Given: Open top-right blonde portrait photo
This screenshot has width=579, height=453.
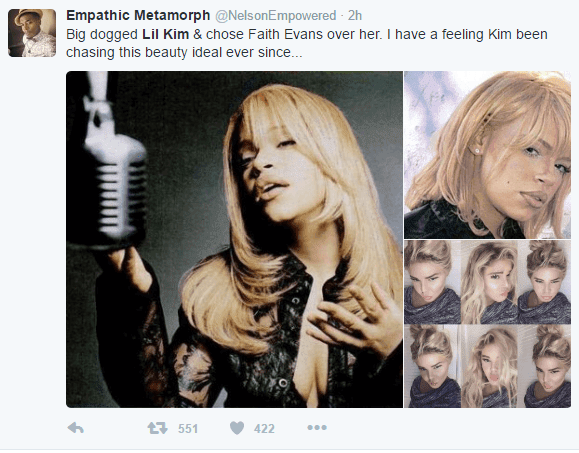Looking at the screenshot, I should point(487,155).
